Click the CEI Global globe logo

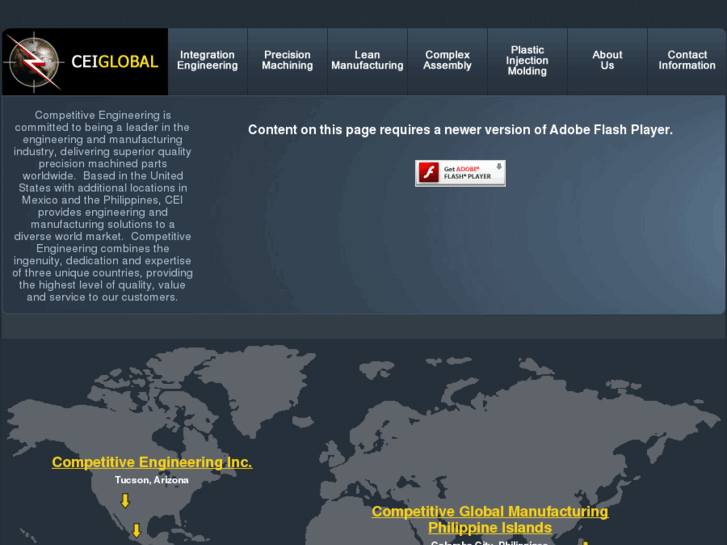[34, 62]
